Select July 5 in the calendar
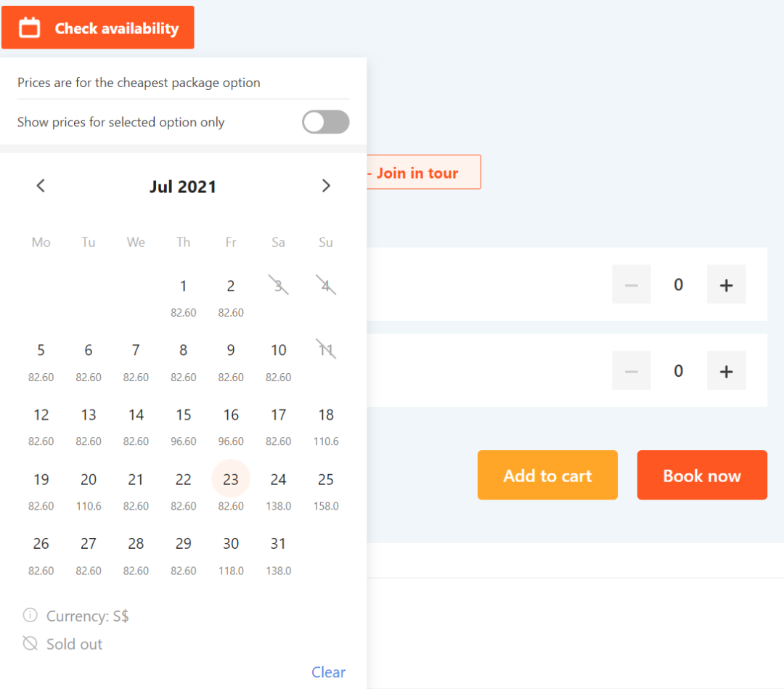The image size is (784, 689). point(41,362)
